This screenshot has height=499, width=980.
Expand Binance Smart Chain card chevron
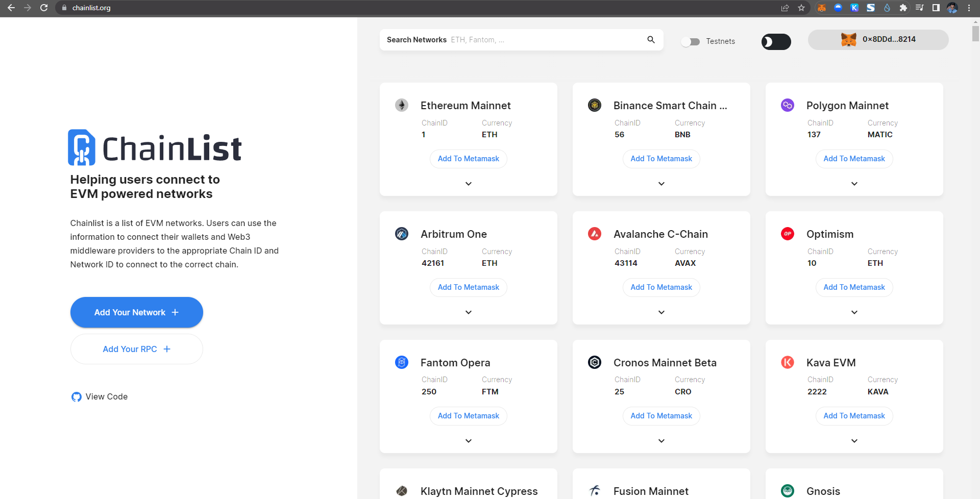[x=661, y=184]
